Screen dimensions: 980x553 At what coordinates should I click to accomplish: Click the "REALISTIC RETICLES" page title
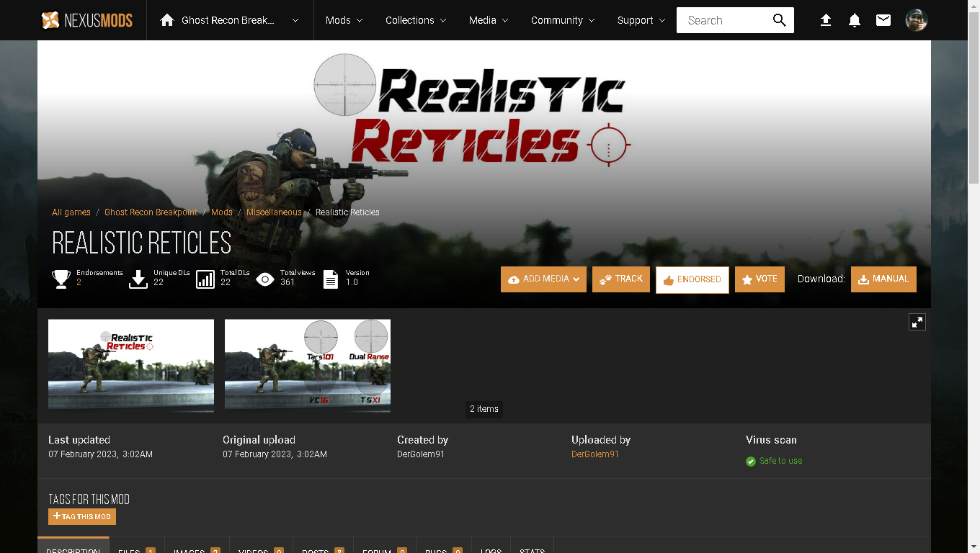pyautogui.click(x=142, y=243)
